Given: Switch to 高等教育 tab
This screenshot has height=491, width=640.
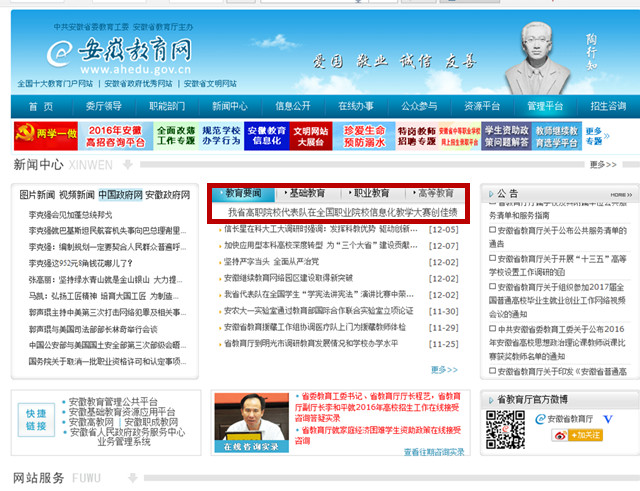Looking at the screenshot, I should [x=436, y=193].
